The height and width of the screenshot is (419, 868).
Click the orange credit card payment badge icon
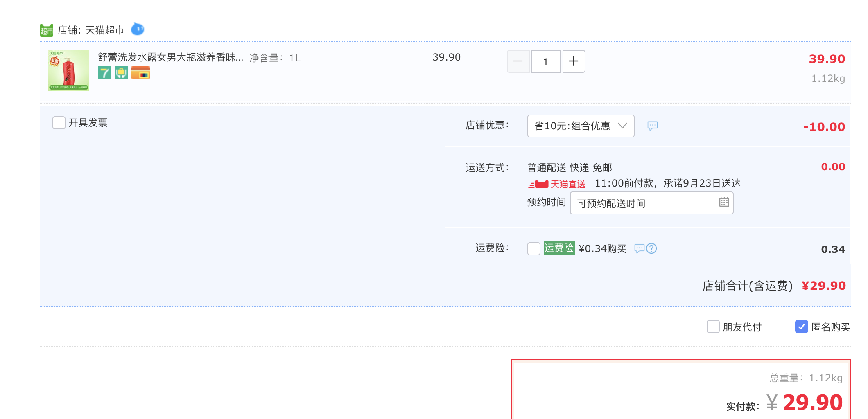point(140,73)
